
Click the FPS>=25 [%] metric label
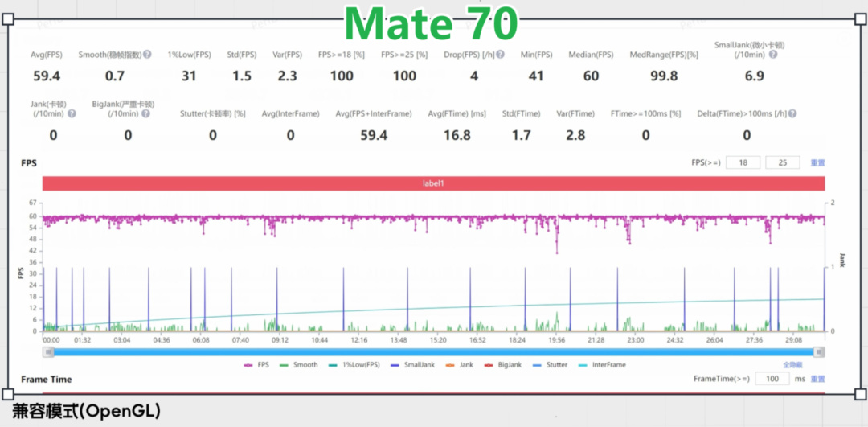(404, 55)
